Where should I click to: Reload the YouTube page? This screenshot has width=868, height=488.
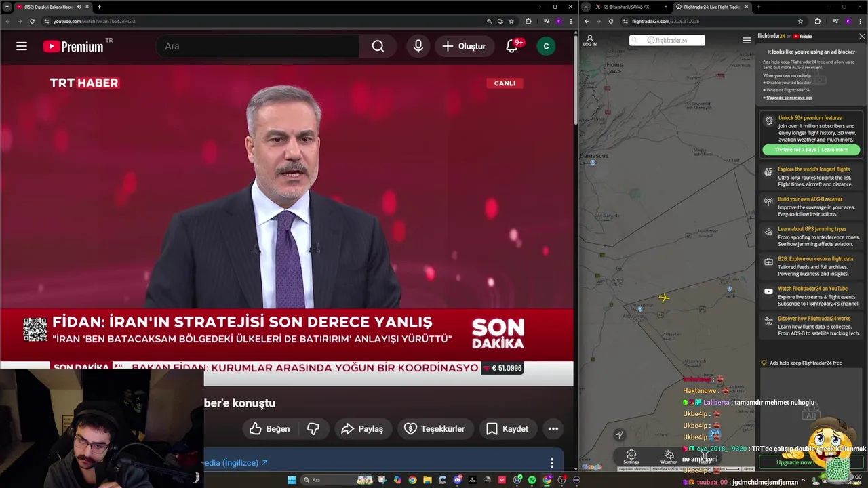(32, 21)
